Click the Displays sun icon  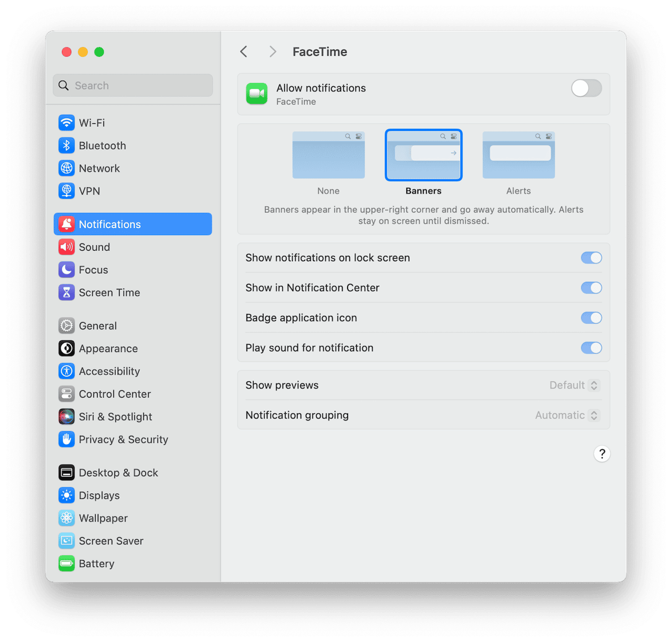coord(66,495)
